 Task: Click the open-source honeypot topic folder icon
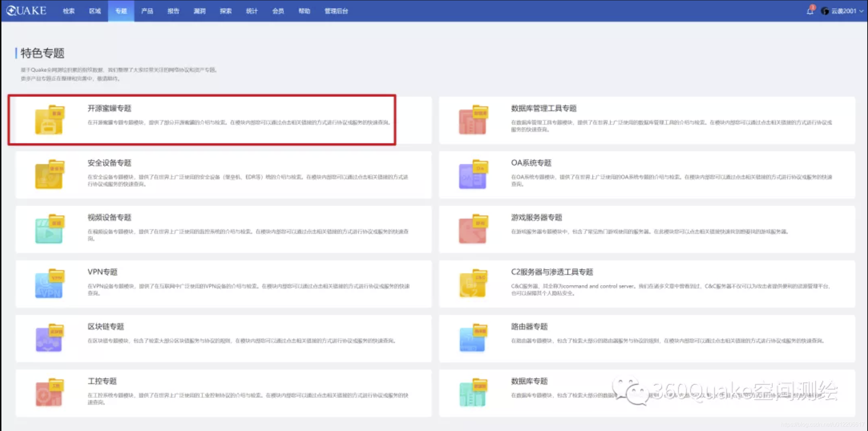click(x=49, y=120)
